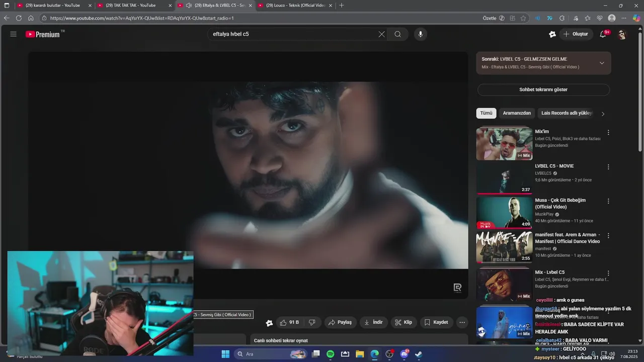Image resolution: width=644 pixels, height=362 pixels.
Task: Open File Explorer from taskbar
Action: (360, 354)
